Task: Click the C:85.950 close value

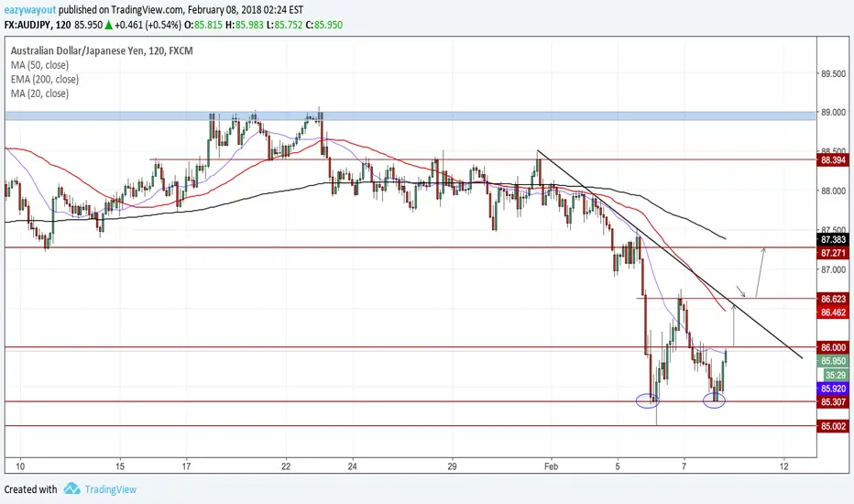Action: [324, 25]
